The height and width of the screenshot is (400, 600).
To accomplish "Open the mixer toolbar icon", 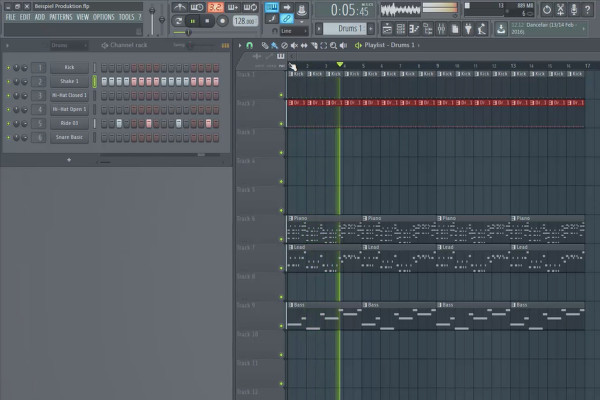I will (441, 29).
